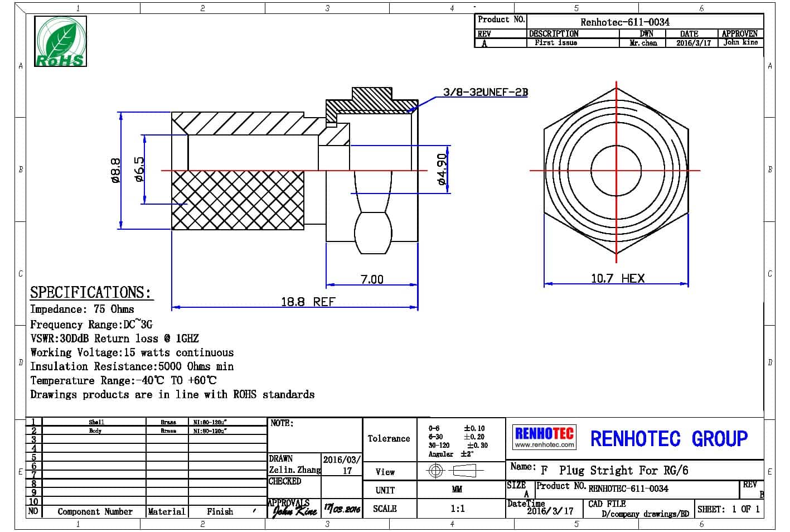Click the hexagonal front view of the connector
This screenshot has width=790, height=532.
tap(615, 171)
